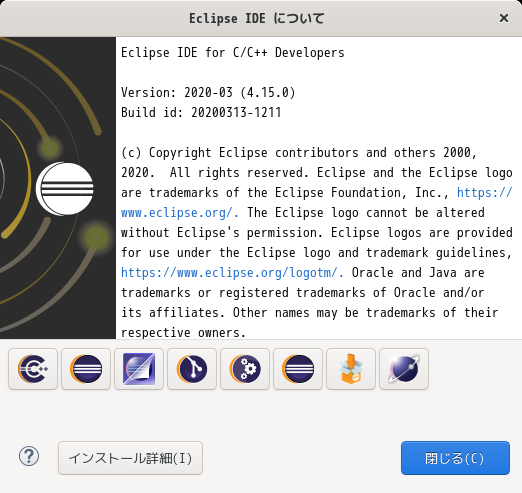This screenshot has height=493, width=522.
Task: Open the purple square sphere feature icon
Action: 139,369
